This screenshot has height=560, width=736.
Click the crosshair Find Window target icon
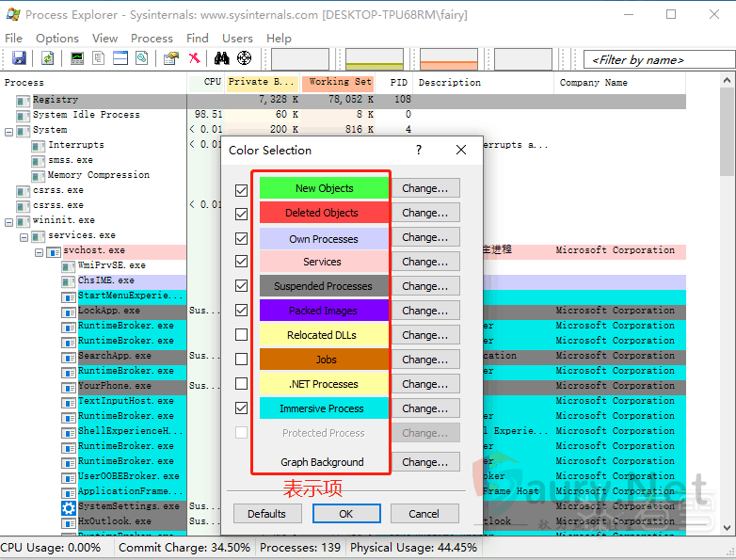245,58
